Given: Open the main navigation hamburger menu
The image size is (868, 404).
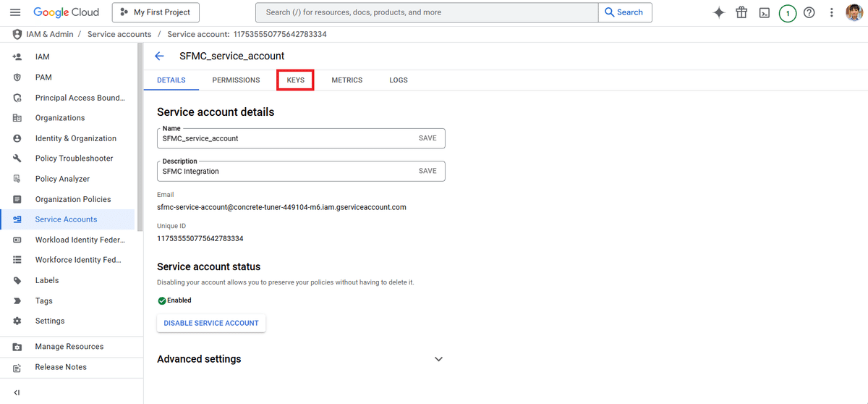Looking at the screenshot, I should click(x=15, y=12).
